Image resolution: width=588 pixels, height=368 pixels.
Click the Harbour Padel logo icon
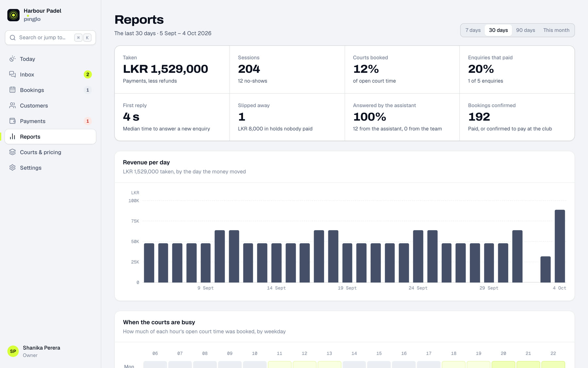pyautogui.click(x=13, y=15)
